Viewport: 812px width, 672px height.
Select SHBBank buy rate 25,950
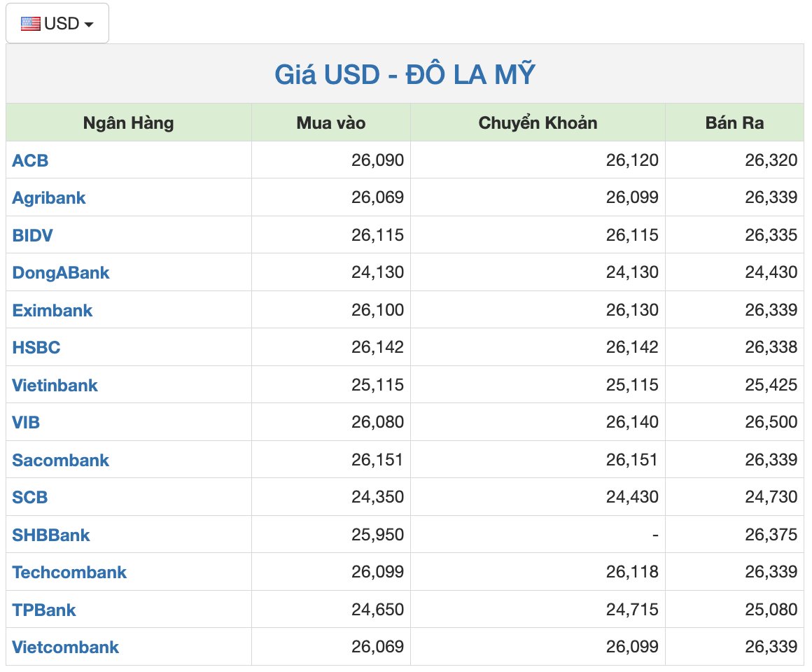(x=377, y=535)
